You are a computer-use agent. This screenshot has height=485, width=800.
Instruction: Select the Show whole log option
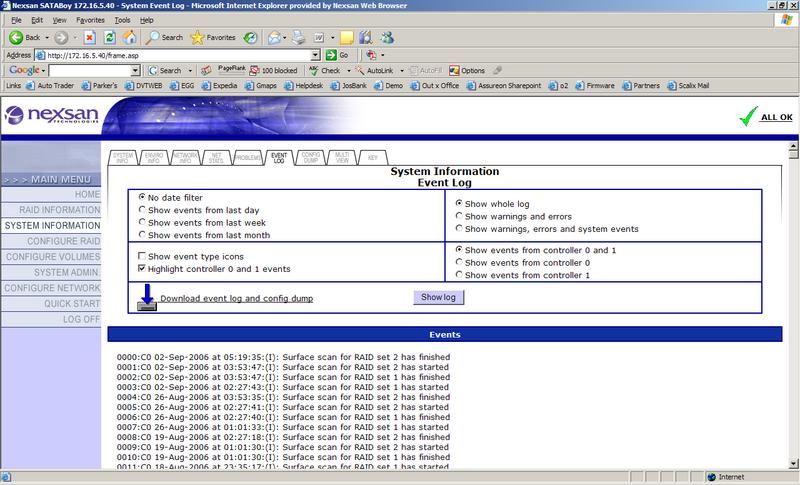click(x=459, y=203)
